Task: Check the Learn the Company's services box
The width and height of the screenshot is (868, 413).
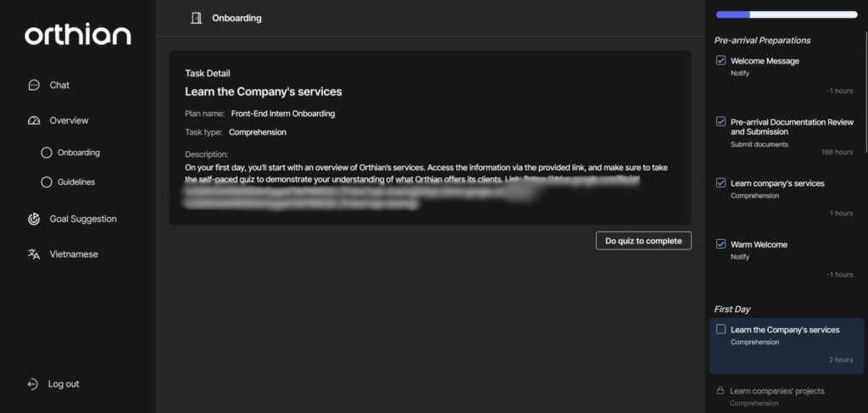Action: point(721,330)
